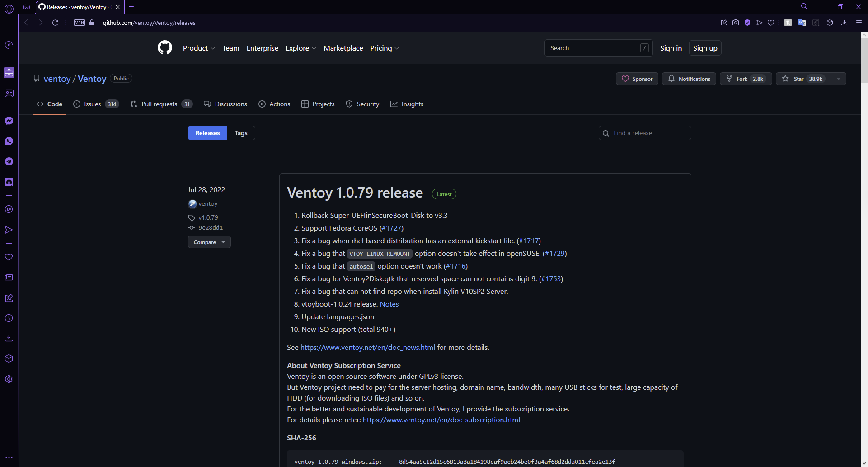868x467 pixels.
Task: Star the Ventoy repository
Action: point(804,79)
